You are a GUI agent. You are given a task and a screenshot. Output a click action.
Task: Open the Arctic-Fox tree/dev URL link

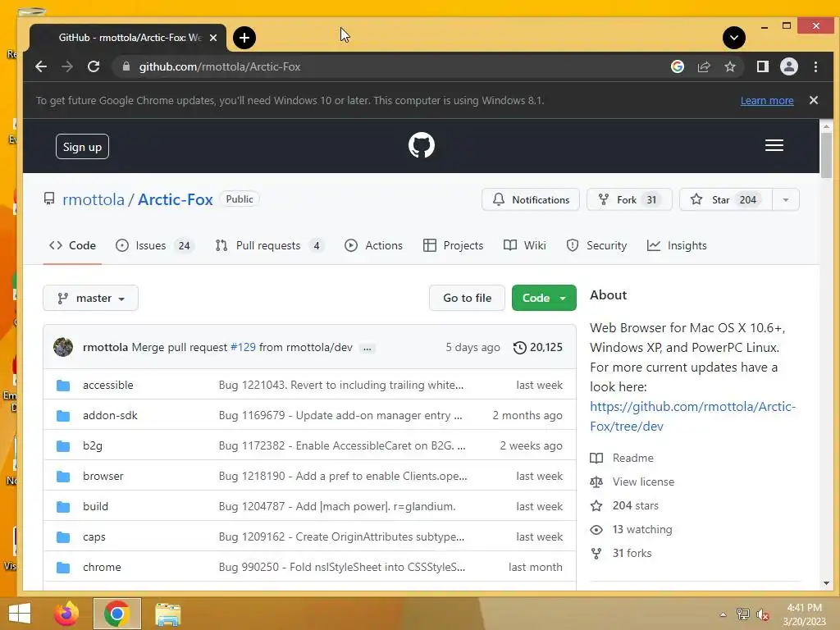(x=692, y=416)
